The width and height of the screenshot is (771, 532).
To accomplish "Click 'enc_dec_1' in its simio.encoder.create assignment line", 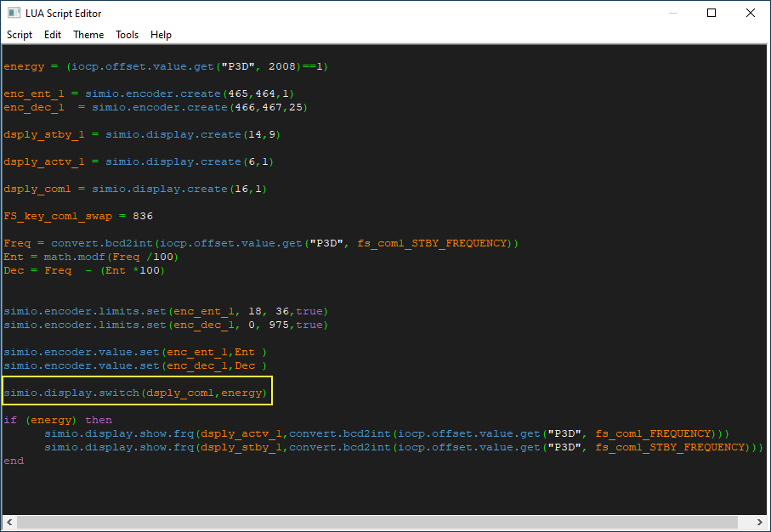I will tap(34, 107).
